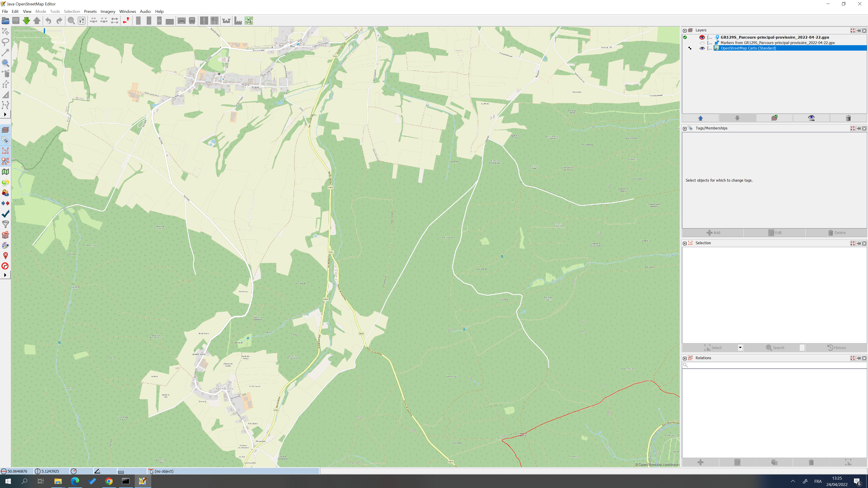Activate the lasso selection mode tool

5,42
